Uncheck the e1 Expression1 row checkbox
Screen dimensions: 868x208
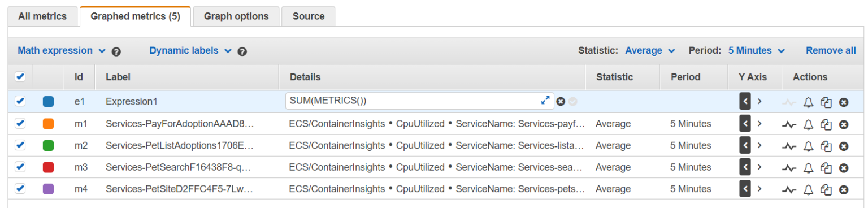pos(20,101)
